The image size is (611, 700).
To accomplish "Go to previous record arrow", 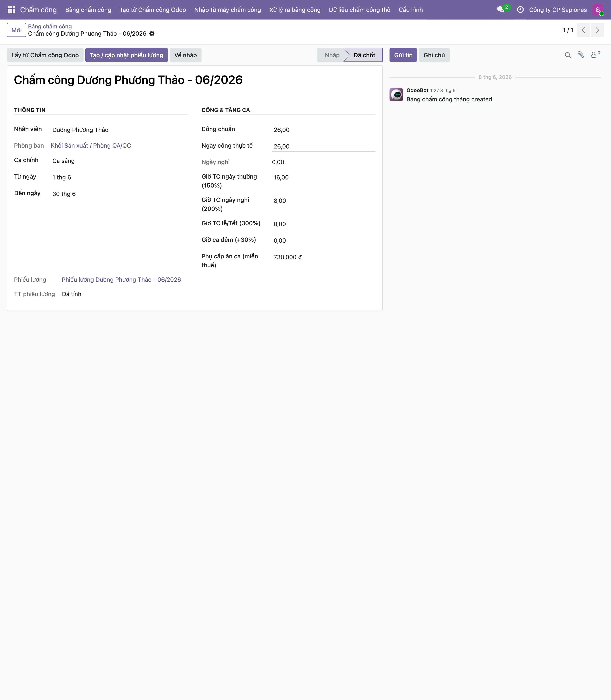I will point(583,30).
